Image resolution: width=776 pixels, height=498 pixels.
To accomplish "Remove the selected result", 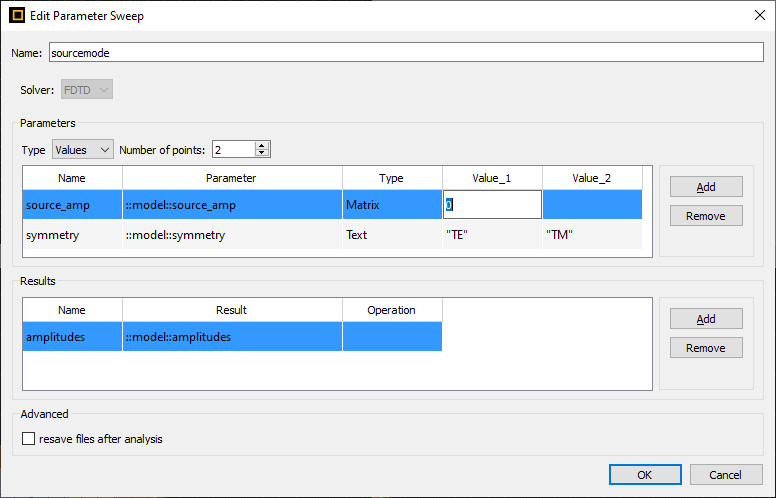I will 706,348.
